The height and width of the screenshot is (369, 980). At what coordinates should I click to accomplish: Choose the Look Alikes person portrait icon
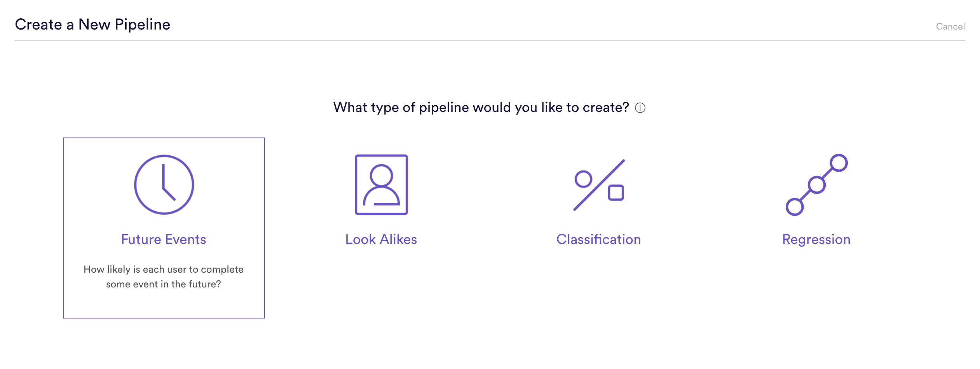click(x=381, y=185)
